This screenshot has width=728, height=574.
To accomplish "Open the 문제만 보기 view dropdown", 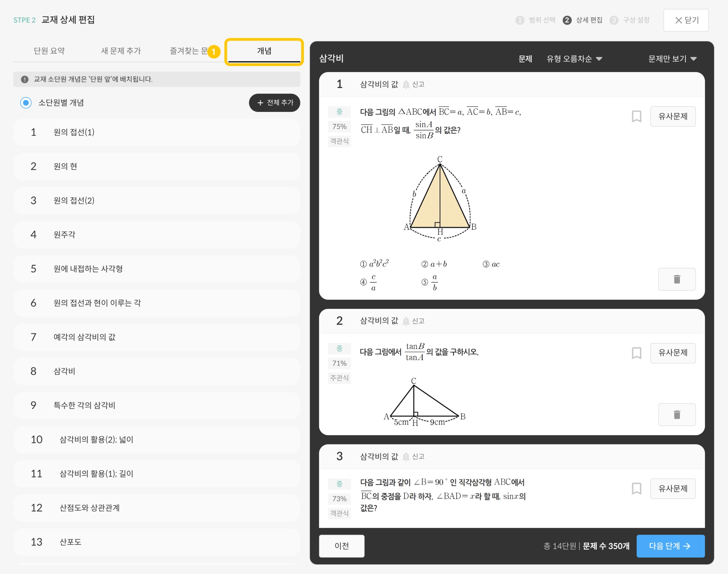I will (x=672, y=59).
